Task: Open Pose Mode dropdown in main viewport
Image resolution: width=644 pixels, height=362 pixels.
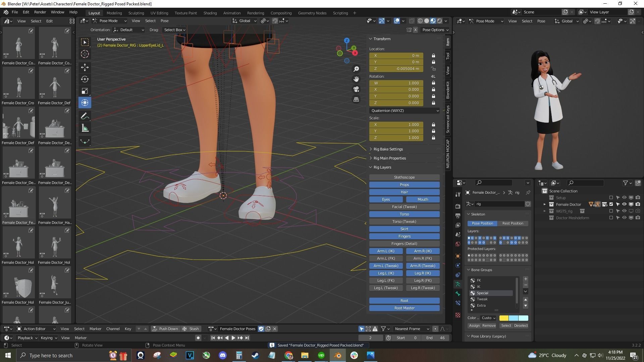Action: coord(110,21)
